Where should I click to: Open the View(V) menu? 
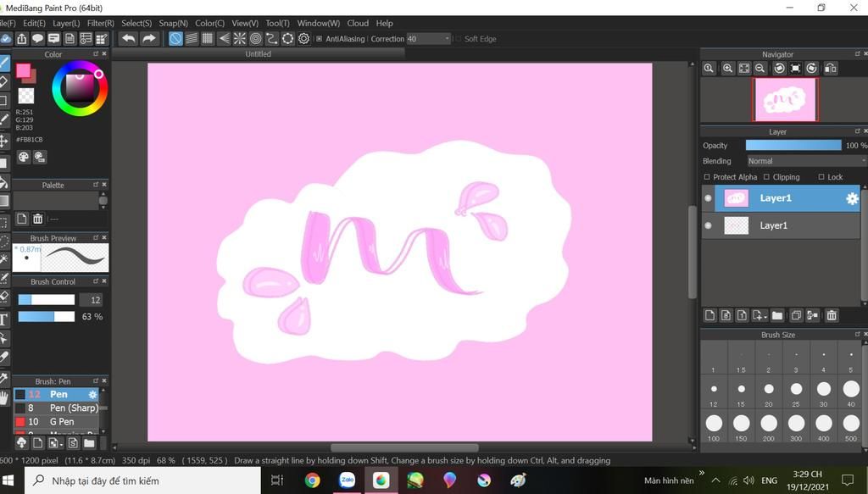[x=245, y=23]
